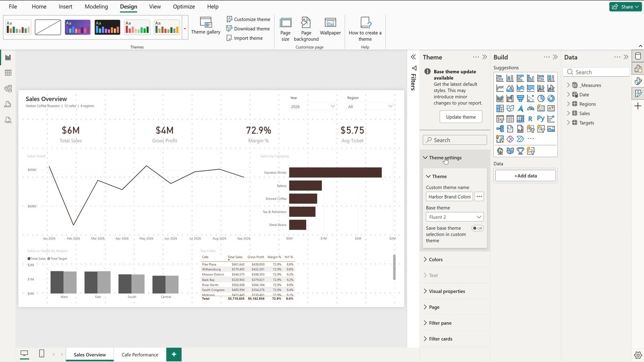This screenshot has height=362, width=644.
Task: Apply the purple gradient theme thumbnail
Action: point(78,27)
